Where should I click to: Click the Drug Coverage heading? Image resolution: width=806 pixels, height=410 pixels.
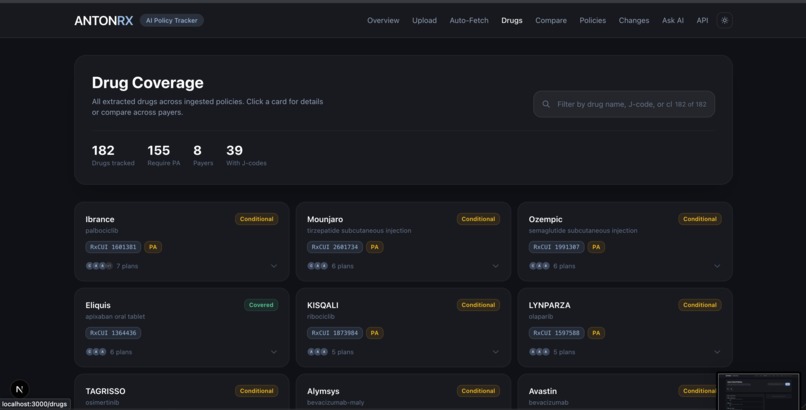tap(148, 83)
